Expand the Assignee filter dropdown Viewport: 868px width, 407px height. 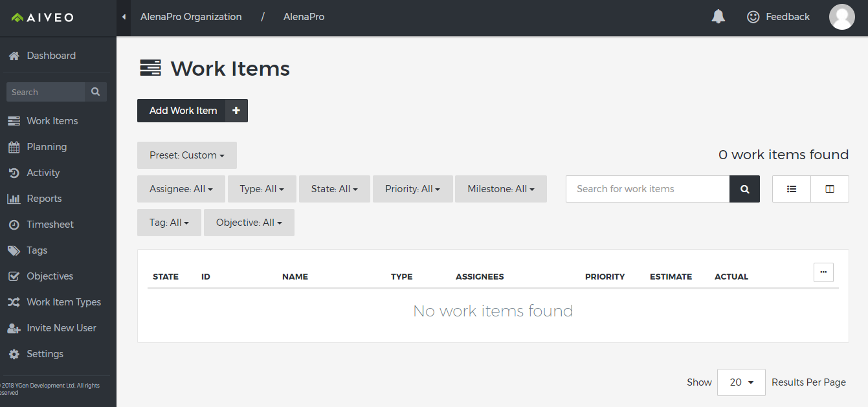[181, 189]
